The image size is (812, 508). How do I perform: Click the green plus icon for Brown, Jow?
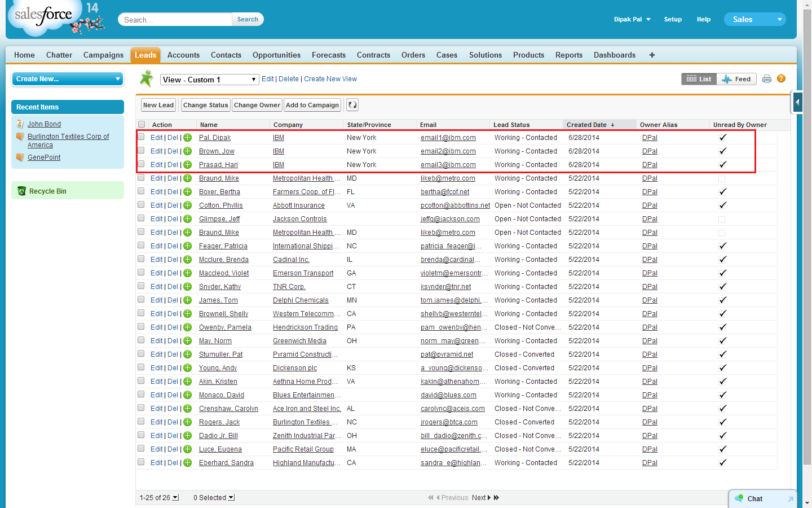coord(188,151)
